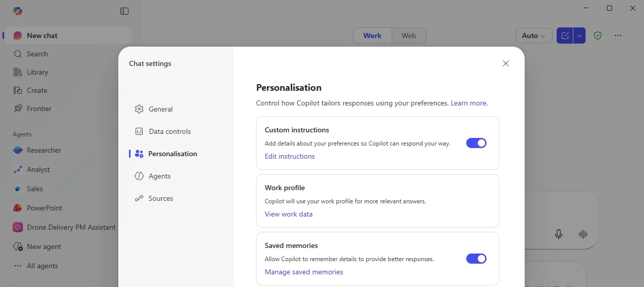Click the Copilot logo icon

[18, 11]
